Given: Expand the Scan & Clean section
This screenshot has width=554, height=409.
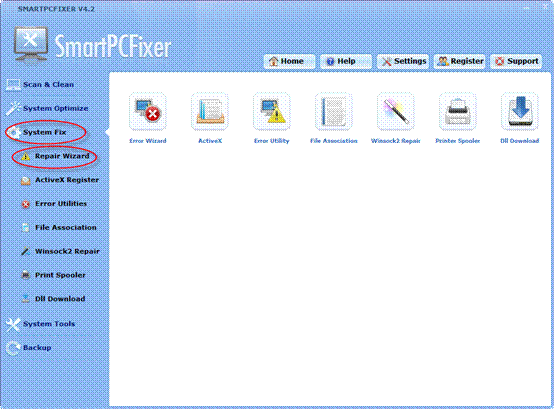Looking at the screenshot, I should pos(40,84).
